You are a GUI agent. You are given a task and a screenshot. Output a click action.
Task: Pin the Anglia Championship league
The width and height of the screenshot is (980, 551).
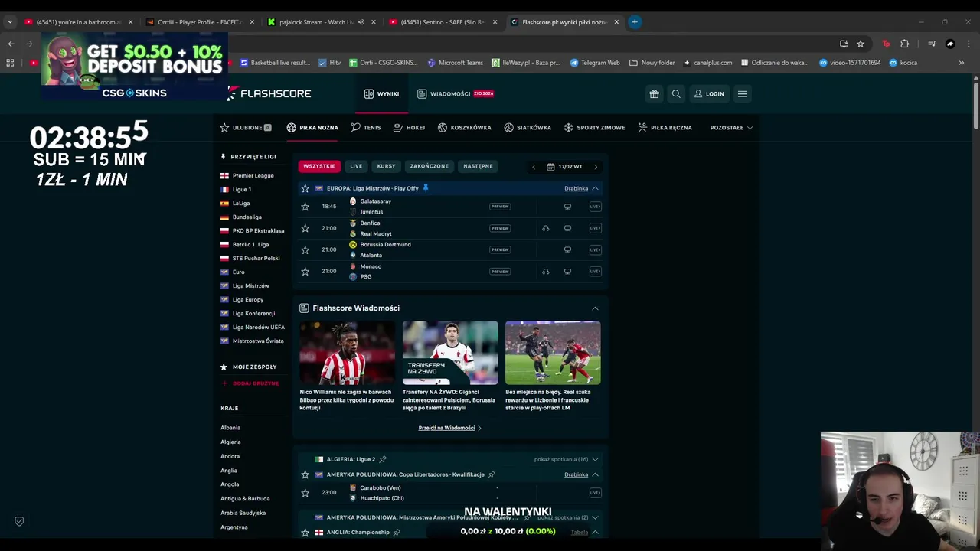tap(397, 532)
